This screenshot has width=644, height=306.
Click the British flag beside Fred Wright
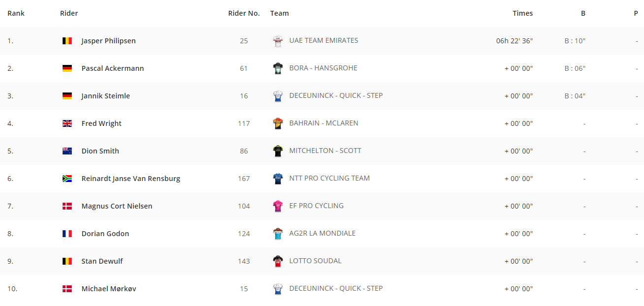[67, 123]
